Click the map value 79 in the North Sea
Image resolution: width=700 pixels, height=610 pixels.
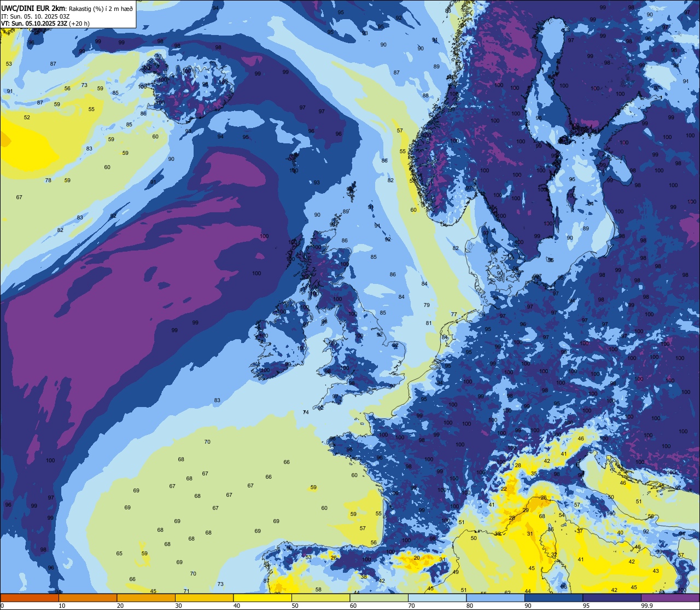(427, 305)
